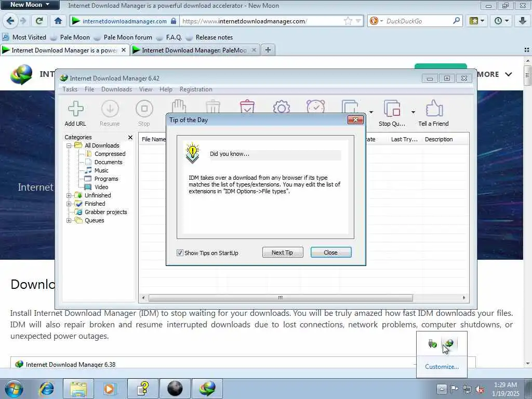
Task: Click the search magnifier in DuckDuckGo box
Action: [456, 21]
